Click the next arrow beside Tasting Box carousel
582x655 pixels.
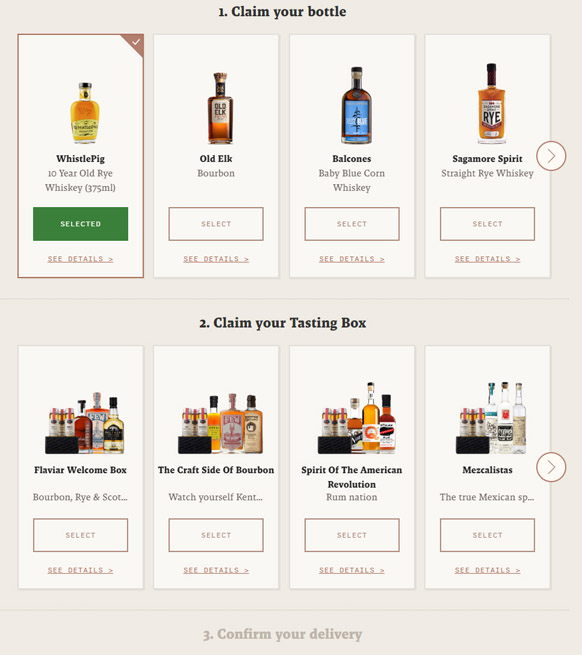[x=551, y=467]
